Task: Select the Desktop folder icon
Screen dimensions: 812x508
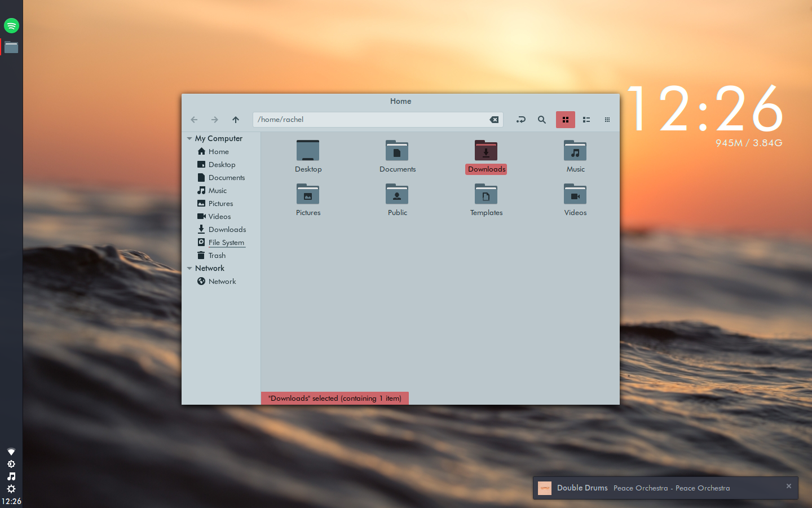Action: click(x=308, y=151)
